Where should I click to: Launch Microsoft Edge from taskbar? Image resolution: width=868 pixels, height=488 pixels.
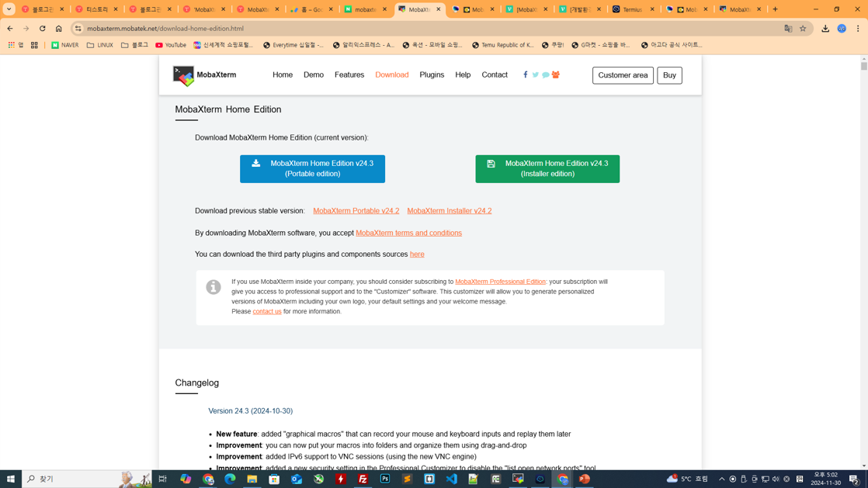[230, 479]
